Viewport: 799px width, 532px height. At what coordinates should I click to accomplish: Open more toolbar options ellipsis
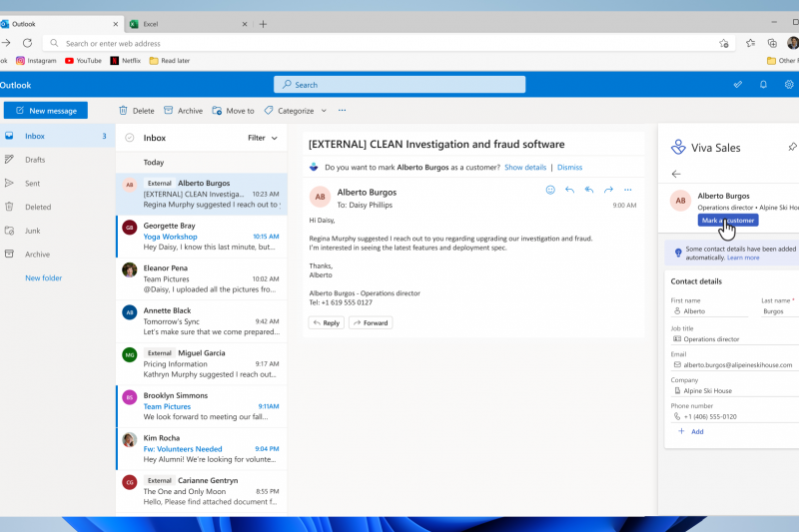[342, 110]
